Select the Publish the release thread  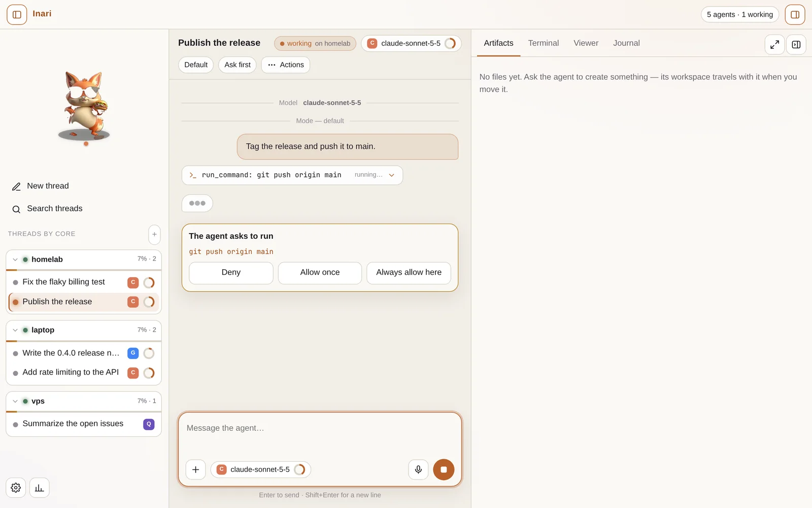point(84,302)
